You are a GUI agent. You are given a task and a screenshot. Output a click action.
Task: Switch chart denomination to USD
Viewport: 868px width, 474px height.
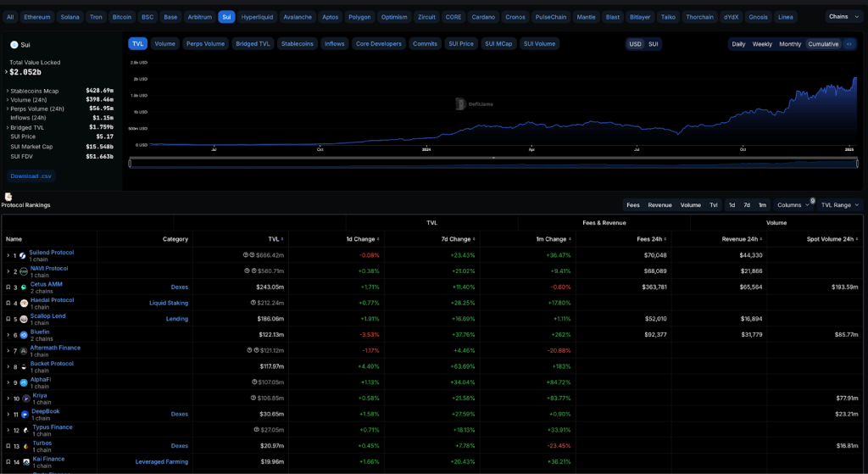coord(635,44)
